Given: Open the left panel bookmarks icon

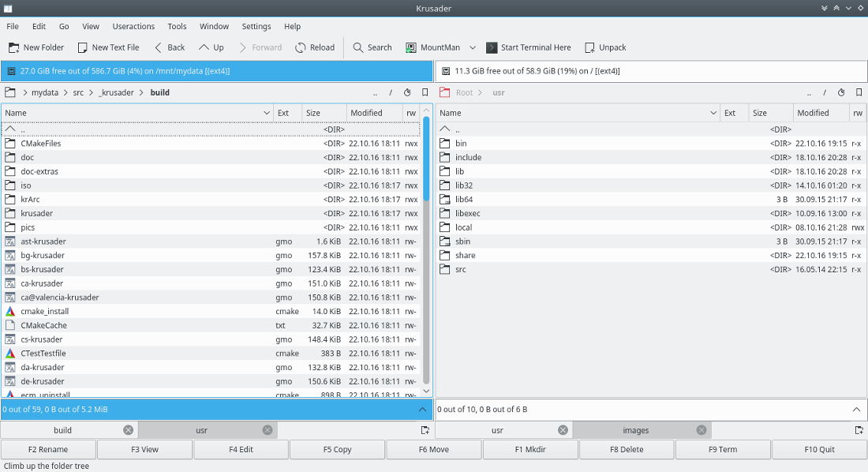Looking at the screenshot, I should (425, 92).
